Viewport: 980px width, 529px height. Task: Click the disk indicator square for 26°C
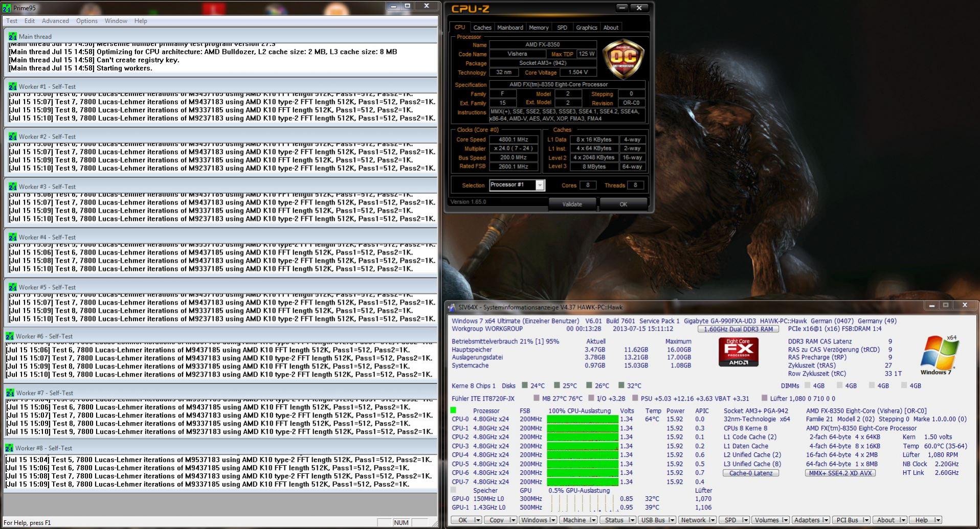coord(589,385)
